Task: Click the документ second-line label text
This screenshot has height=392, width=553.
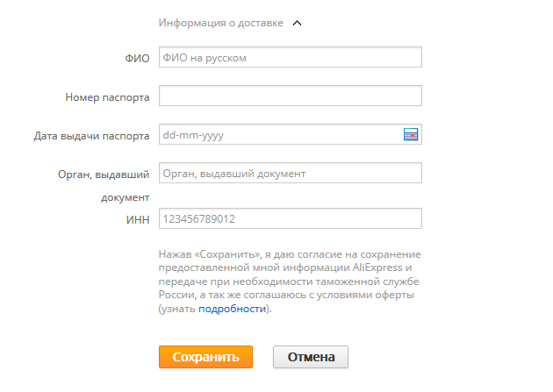Action: click(x=126, y=197)
